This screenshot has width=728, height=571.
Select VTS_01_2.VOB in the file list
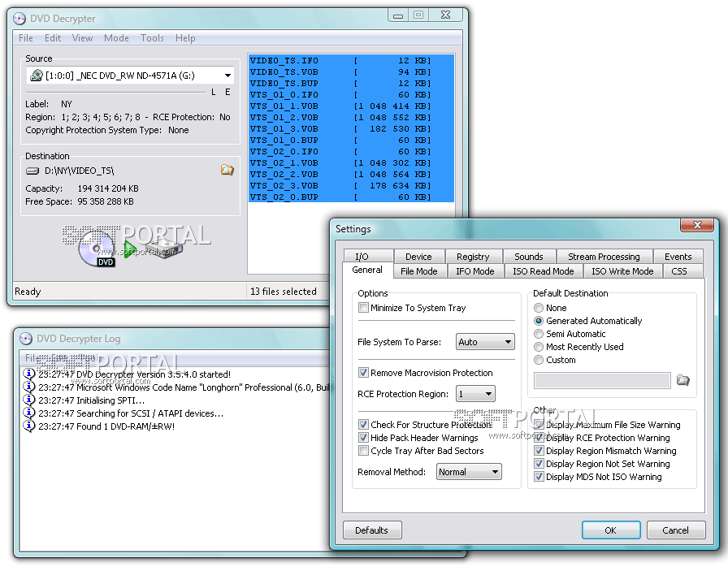(284, 117)
